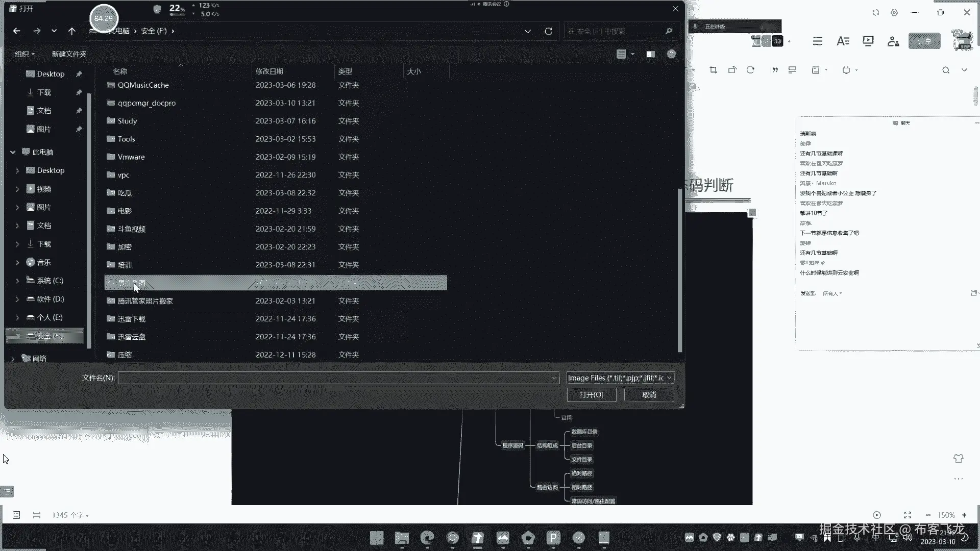980x551 pixels.
Task: Collapse the 此电脑 tree node
Action: click(13, 152)
